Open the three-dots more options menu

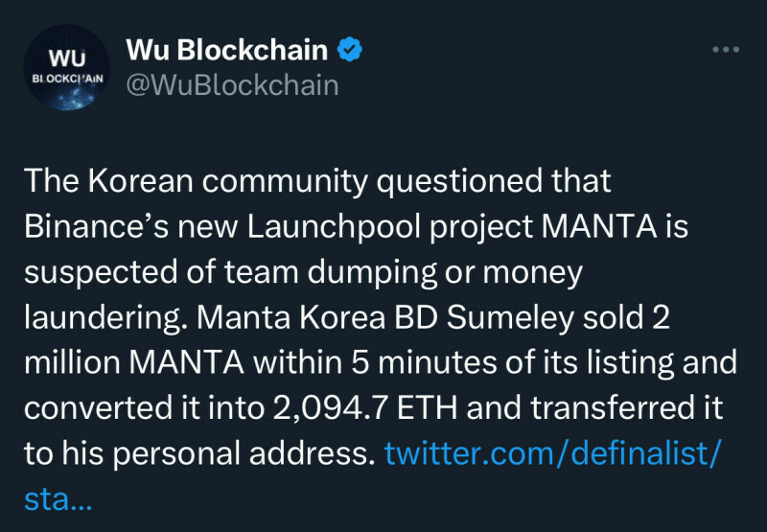[726, 50]
